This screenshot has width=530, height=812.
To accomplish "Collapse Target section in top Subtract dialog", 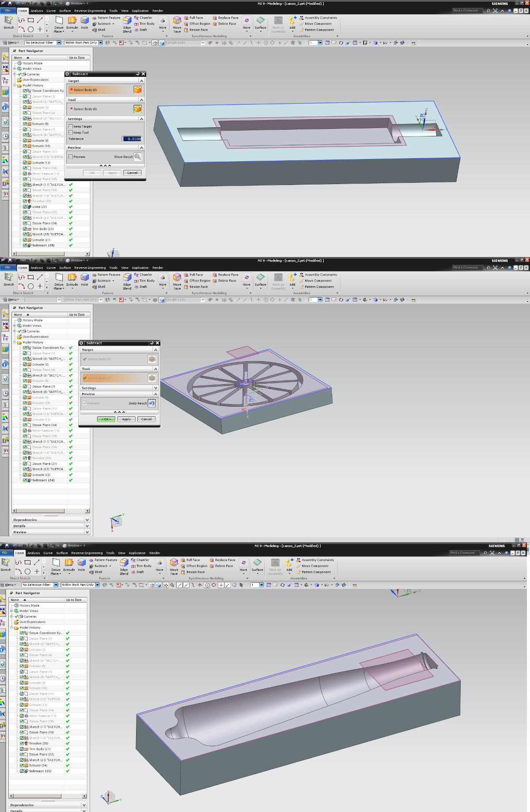I will click(x=141, y=81).
